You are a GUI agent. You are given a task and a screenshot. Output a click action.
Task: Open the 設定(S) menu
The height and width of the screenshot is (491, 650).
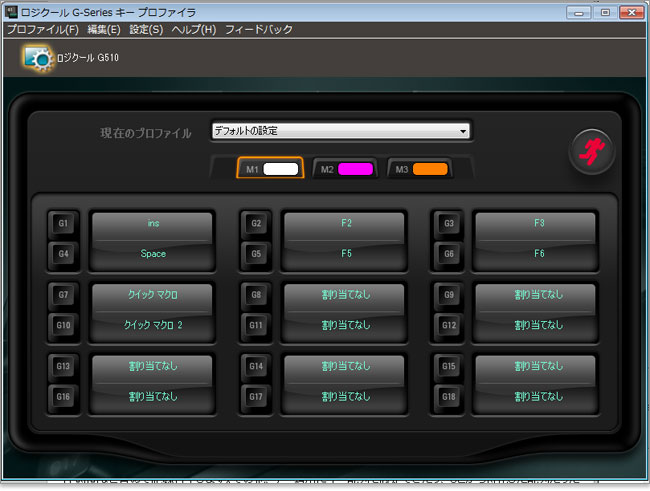point(146,30)
